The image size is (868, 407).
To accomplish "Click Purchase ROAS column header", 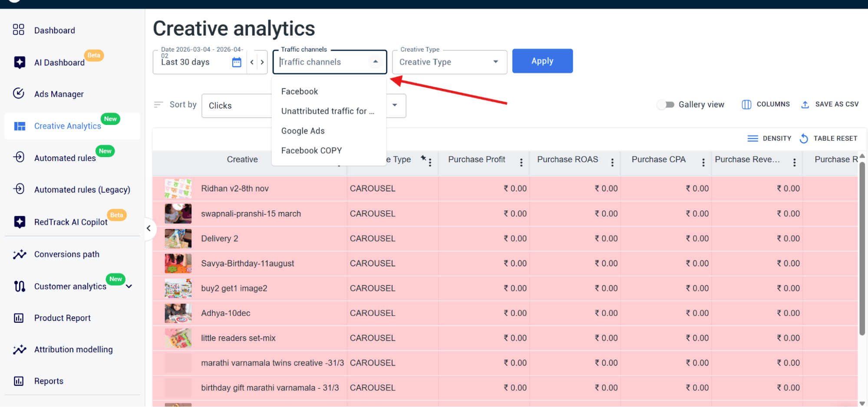I will pyautogui.click(x=568, y=159).
